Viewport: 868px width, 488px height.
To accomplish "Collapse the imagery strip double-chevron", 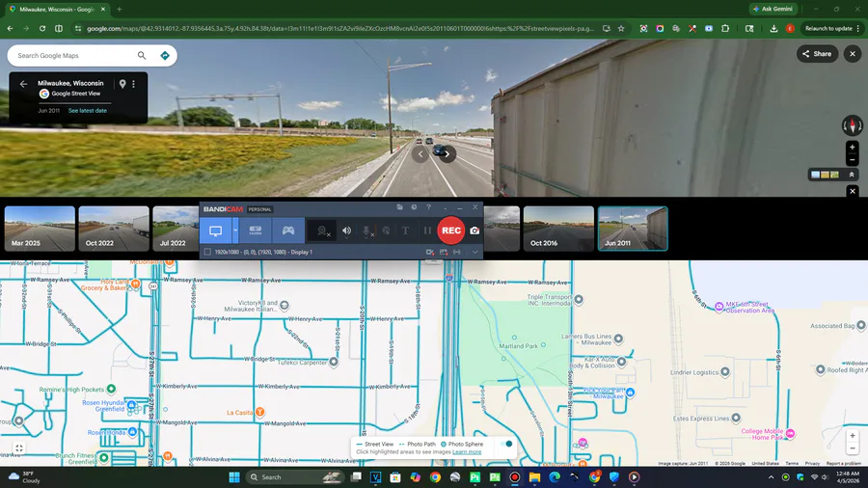I will 852,175.
